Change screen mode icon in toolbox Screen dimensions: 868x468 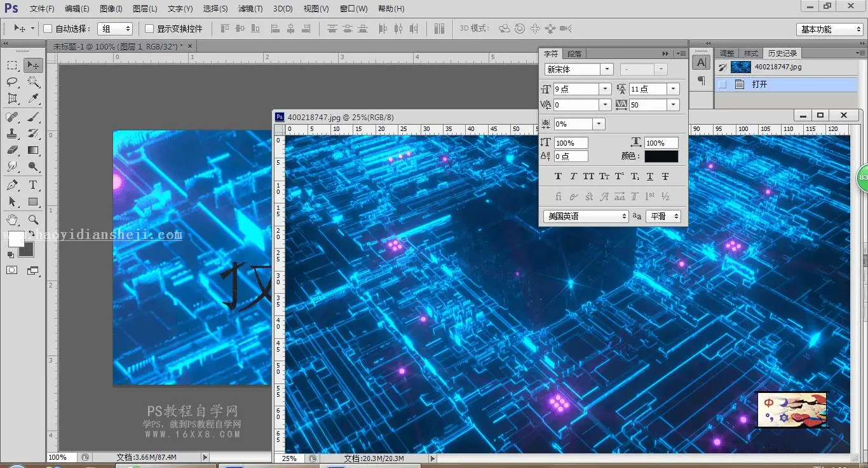click(33, 270)
